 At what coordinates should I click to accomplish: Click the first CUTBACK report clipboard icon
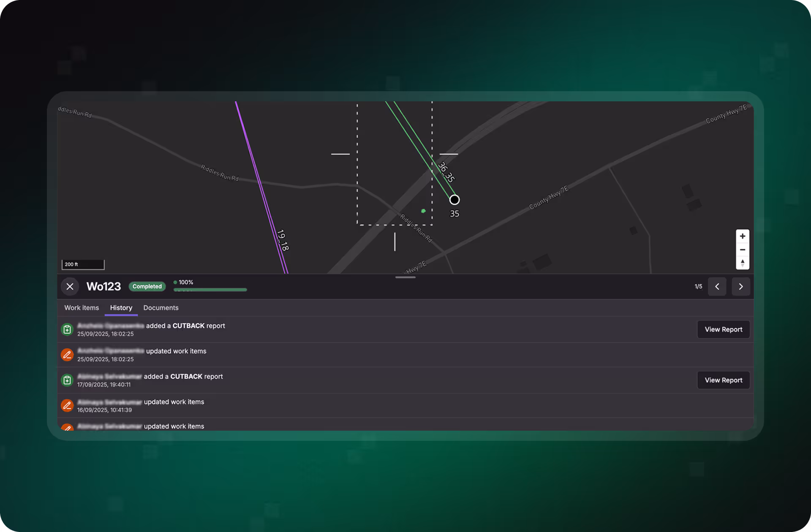click(67, 329)
